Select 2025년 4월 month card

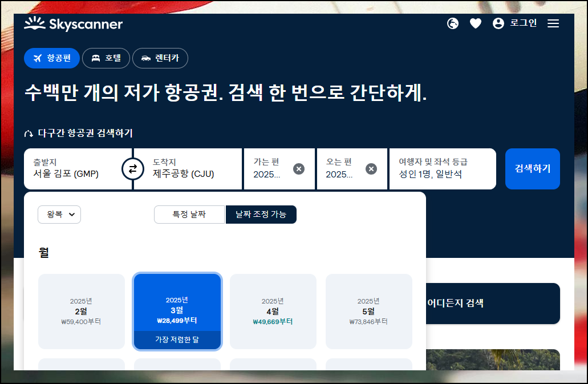click(x=273, y=311)
